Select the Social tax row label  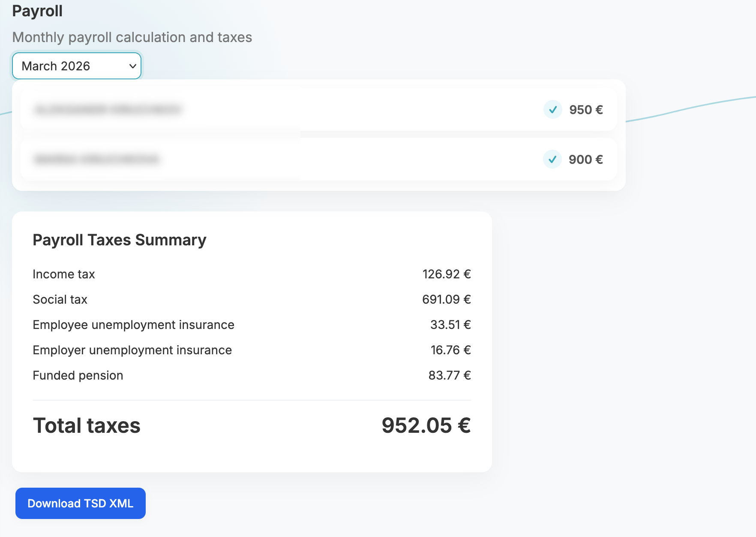click(60, 299)
